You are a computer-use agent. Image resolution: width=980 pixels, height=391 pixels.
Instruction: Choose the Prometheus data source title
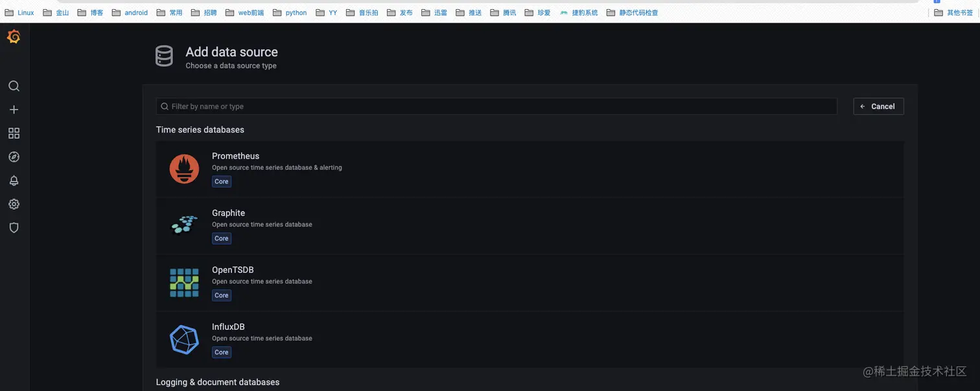235,156
